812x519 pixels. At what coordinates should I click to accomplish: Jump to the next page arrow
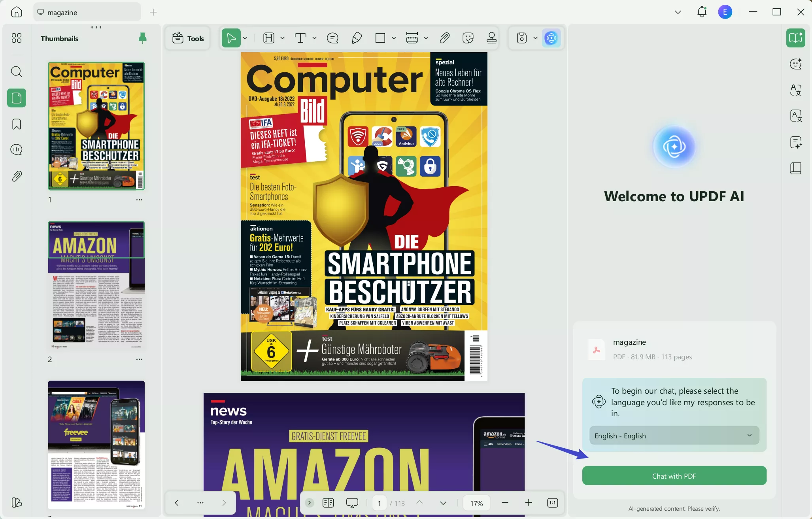[443, 503]
